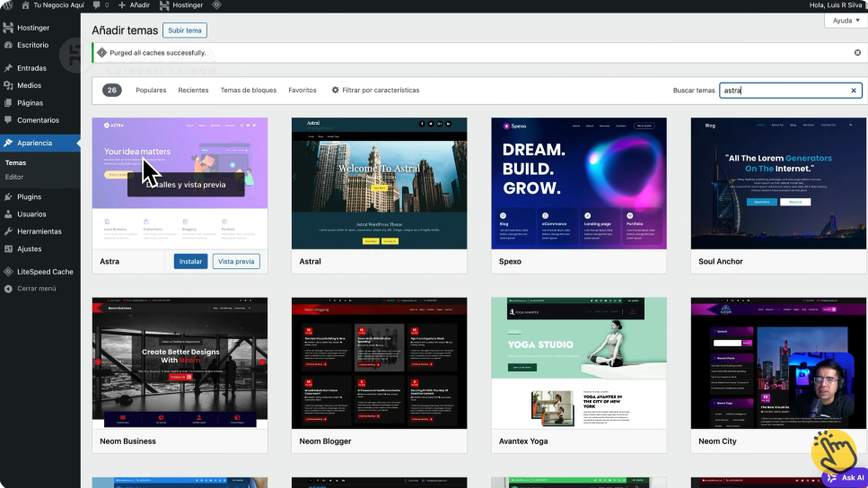The height and width of the screenshot is (488, 868).
Task: Click the 26 results count badge
Action: point(112,91)
